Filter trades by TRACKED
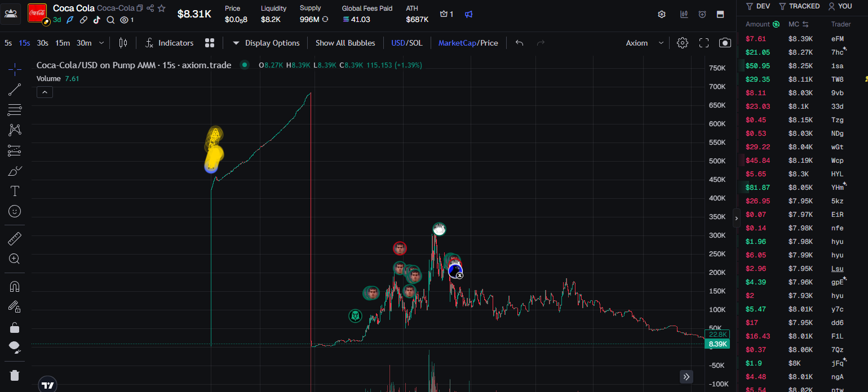This screenshot has width=868, height=392. tap(799, 6)
